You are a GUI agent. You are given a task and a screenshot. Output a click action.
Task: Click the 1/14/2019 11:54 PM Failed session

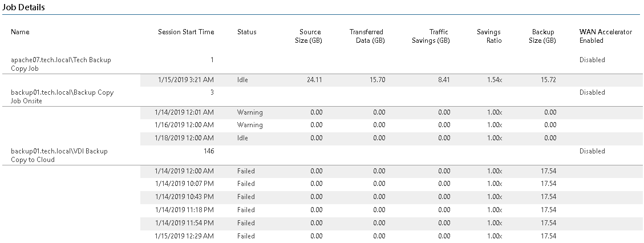point(391,223)
